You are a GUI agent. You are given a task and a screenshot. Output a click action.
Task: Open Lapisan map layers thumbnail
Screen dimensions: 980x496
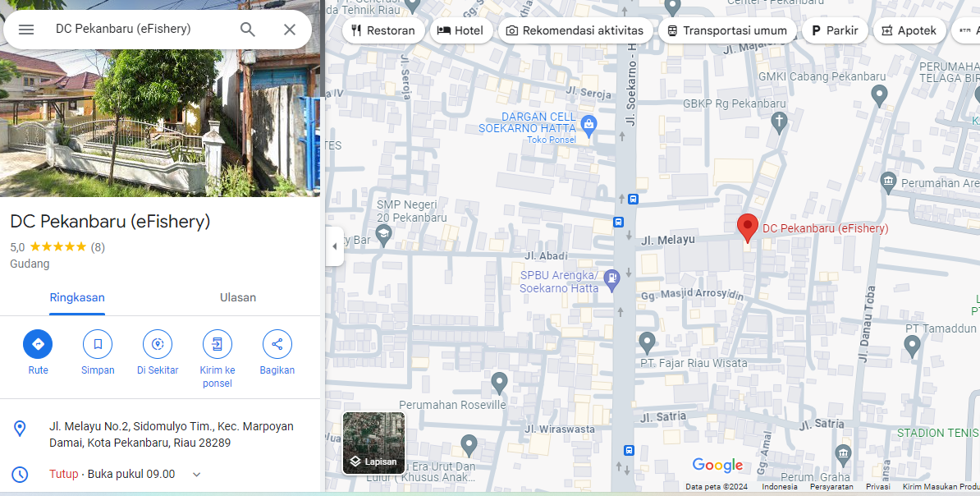373,443
